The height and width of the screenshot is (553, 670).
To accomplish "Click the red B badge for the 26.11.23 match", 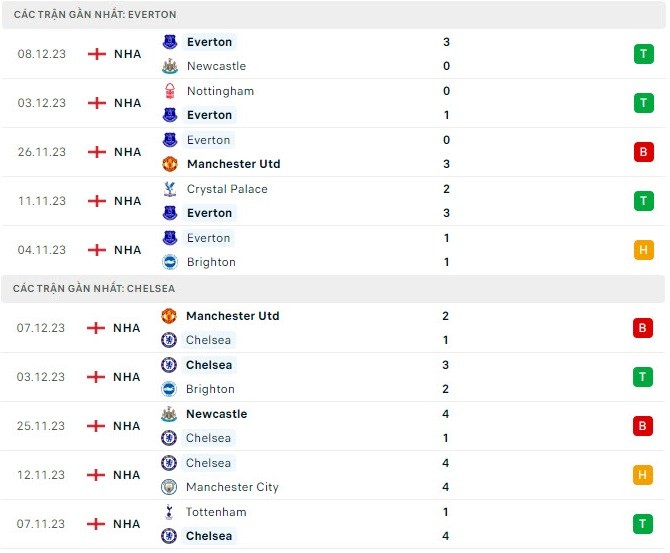I will click(643, 152).
